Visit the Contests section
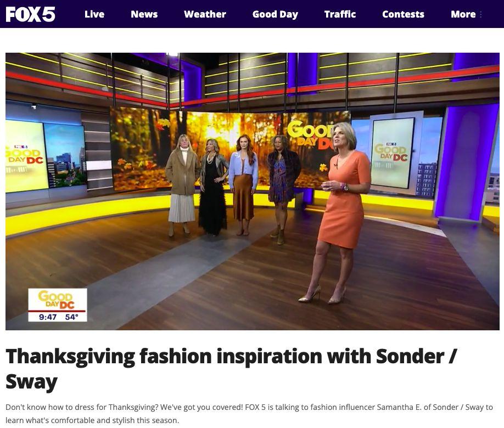504x428 pixels. pyautogui.click(x=403, y=14)
